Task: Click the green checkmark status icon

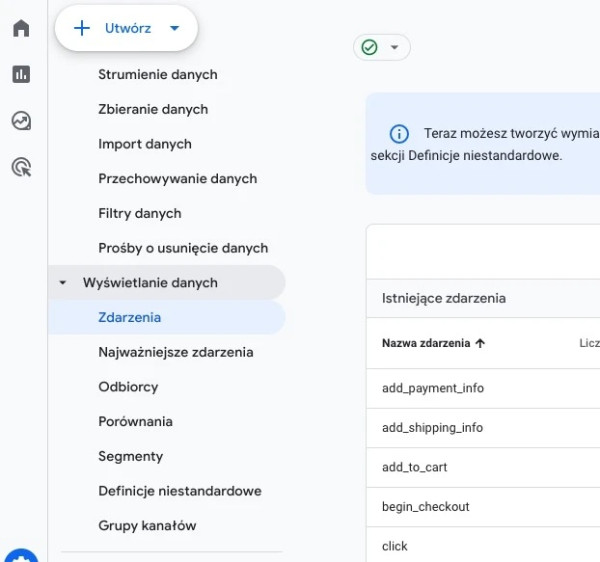Action: point(370,47)
